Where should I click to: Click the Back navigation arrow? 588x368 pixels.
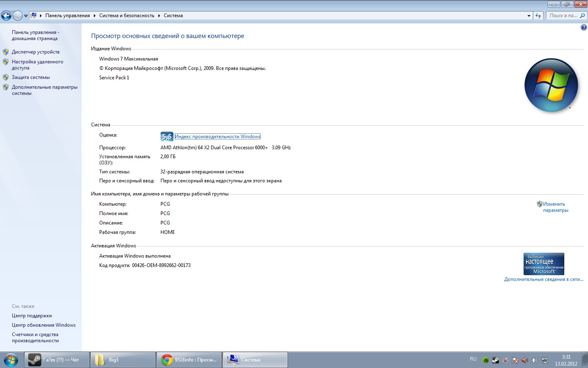point(6,16)
